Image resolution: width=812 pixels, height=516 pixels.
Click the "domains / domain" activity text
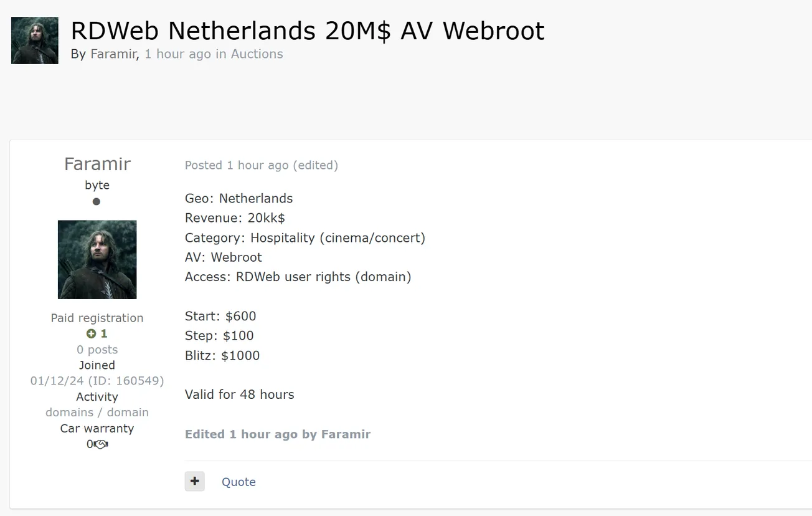[x=97, y=413]
